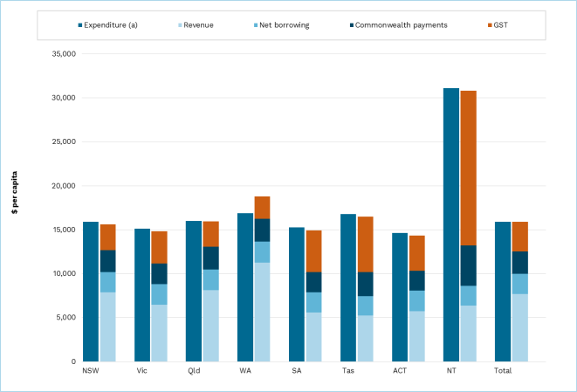Click the GST legend color swatch

click(490, 25)
